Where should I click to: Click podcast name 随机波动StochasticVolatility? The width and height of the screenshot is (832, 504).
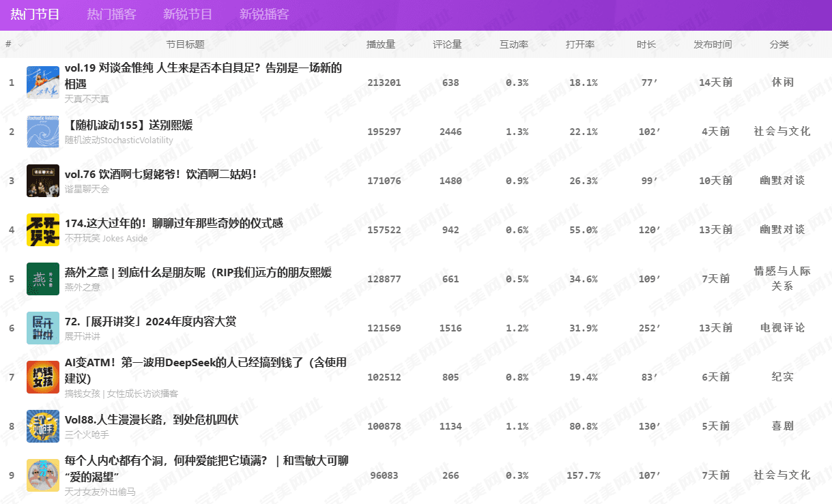click(119, 140)
